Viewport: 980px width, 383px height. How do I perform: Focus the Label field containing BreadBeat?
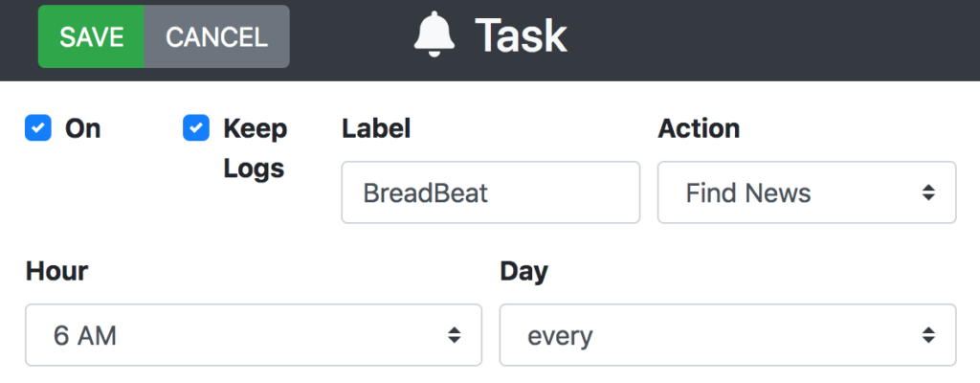[x=491, y=192]
